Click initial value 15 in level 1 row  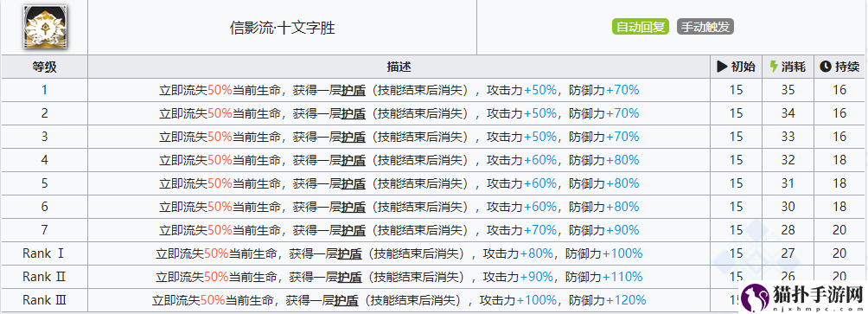[737, 90]
